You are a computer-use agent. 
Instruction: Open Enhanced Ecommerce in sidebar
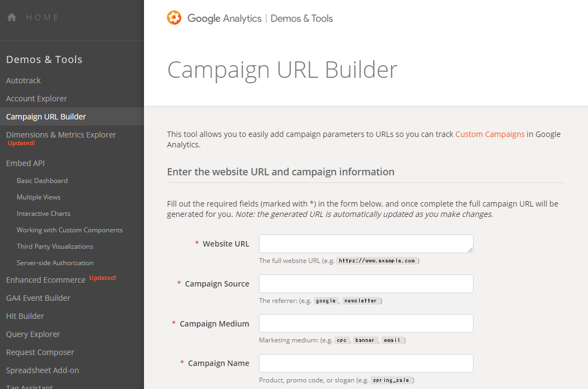pos(46,280)
